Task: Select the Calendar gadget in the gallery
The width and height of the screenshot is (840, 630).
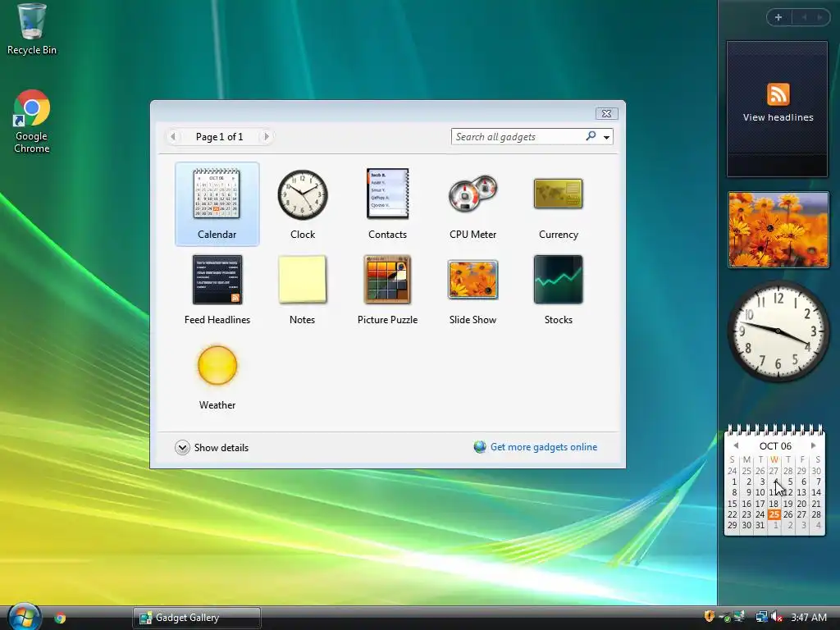Action: tap(217, 204)
